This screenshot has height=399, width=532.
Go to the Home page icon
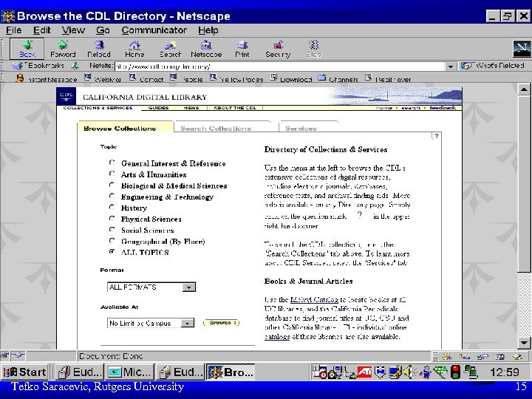click(x=134, y=49)
